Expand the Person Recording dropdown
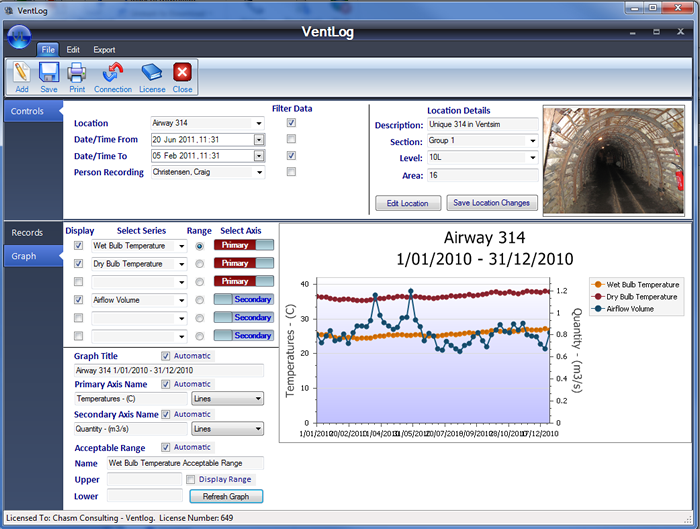This screenshot has height=529, width=700. [x=259, y=172]
